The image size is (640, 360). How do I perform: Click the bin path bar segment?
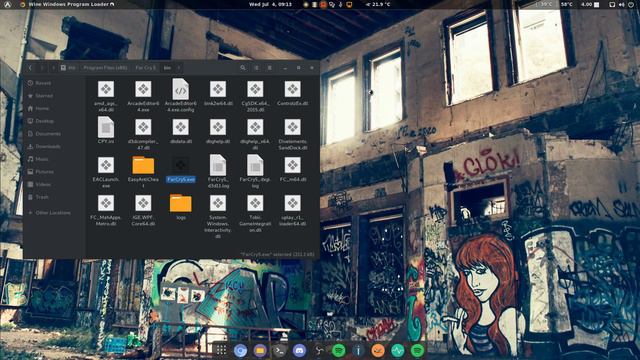[x=167, y=68]
